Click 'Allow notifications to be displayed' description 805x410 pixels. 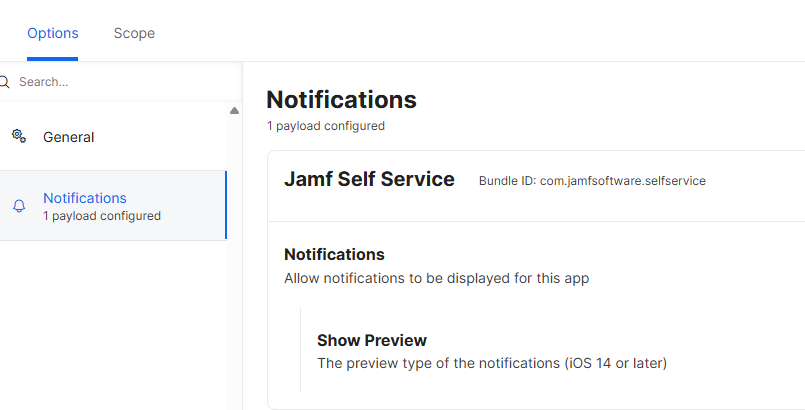[436, 278]
